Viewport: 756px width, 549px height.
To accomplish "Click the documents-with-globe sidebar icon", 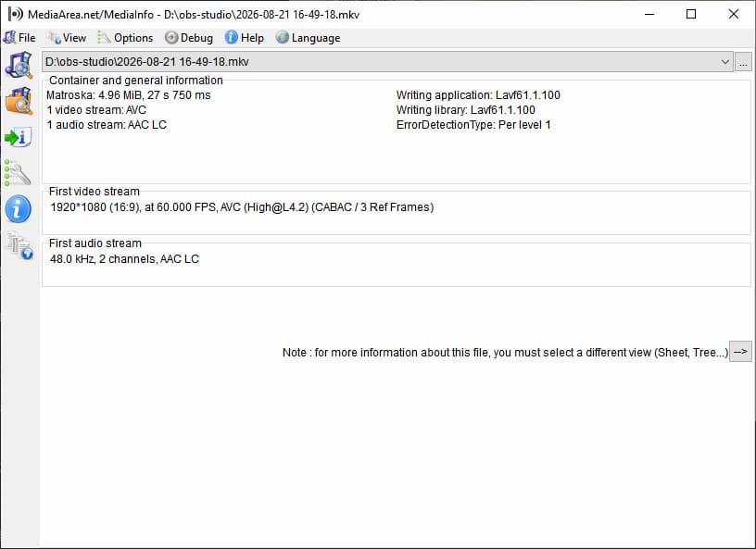I will coord(19,244).
